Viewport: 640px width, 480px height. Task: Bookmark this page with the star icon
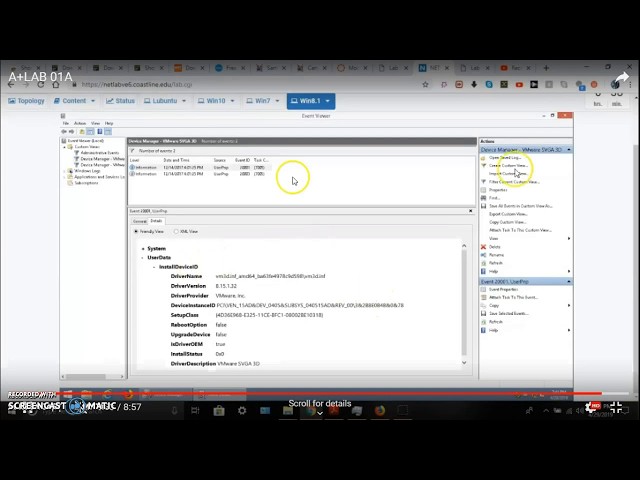tap(425, 84)
